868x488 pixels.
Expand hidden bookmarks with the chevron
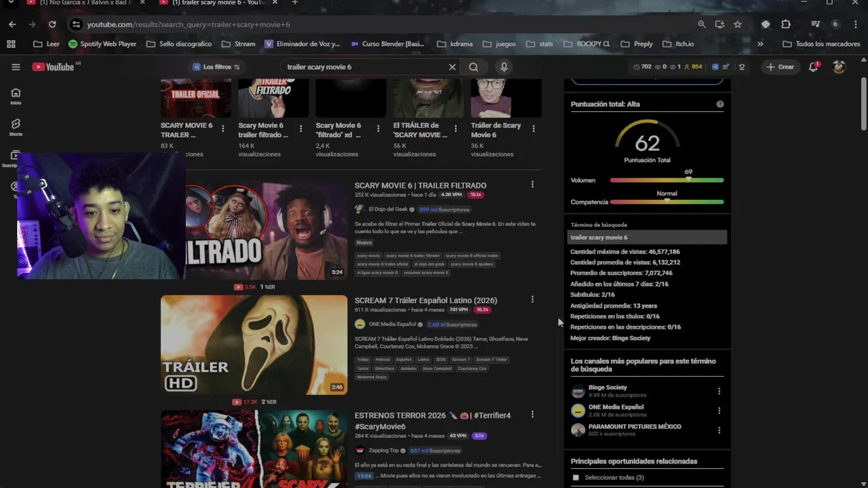(x=760, y=43)
